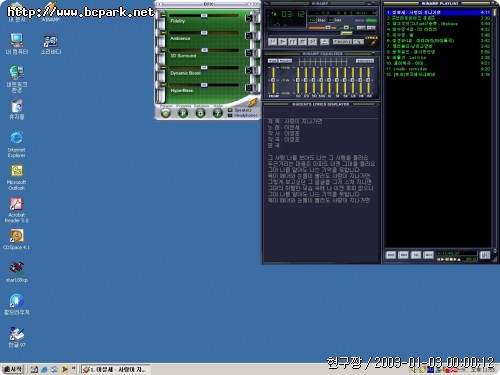Click the Winamp balance slider
Screen dimensions: 500x375
(345, 28)
